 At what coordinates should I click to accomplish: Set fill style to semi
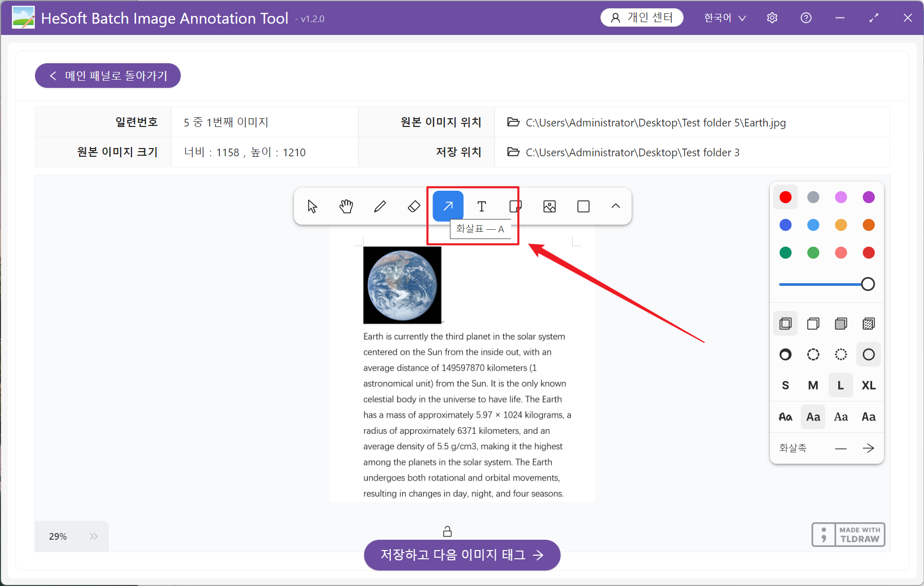813,323
